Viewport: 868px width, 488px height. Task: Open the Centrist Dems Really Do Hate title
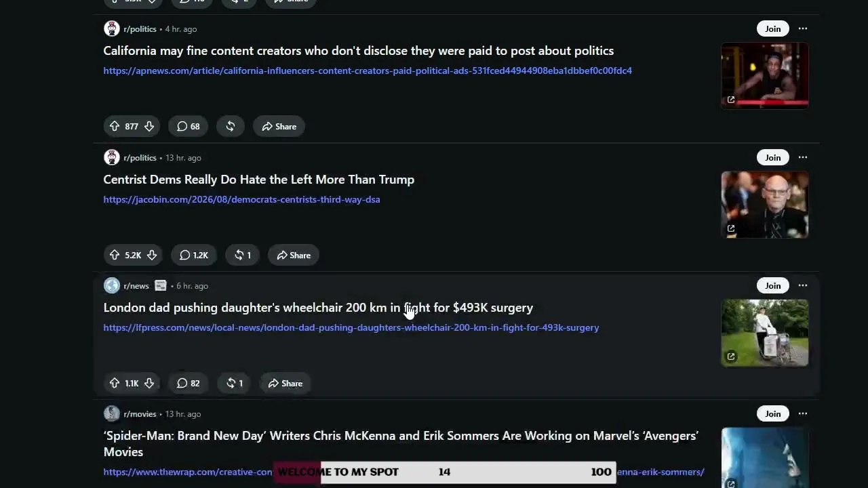(258, 180)
